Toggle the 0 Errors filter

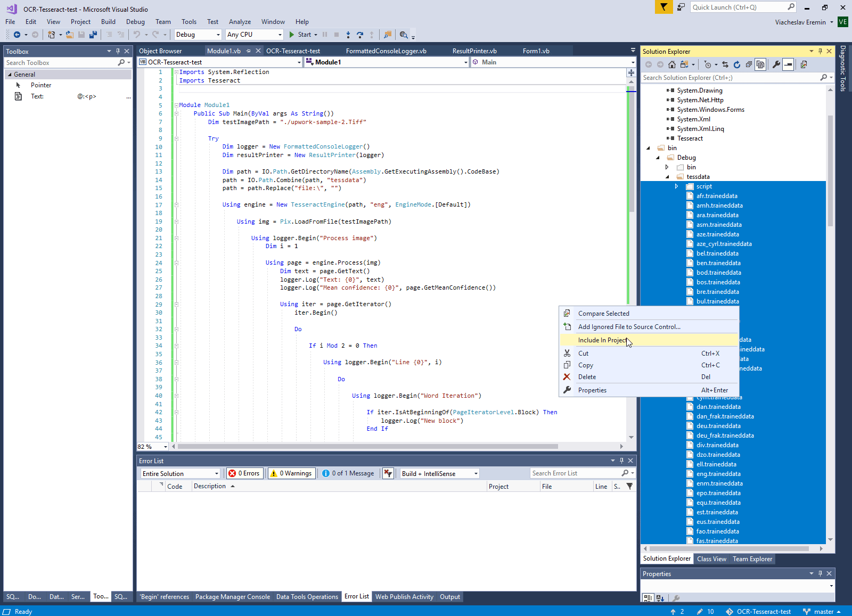244,473
